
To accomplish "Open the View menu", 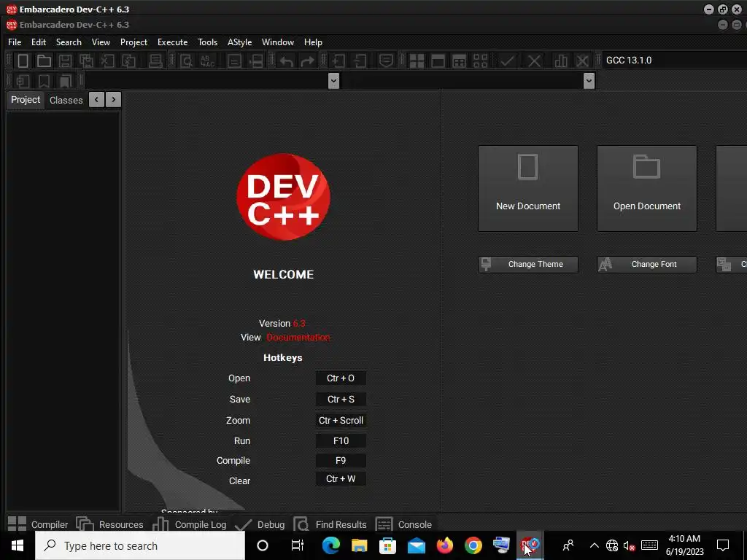I will coord(101,42).
